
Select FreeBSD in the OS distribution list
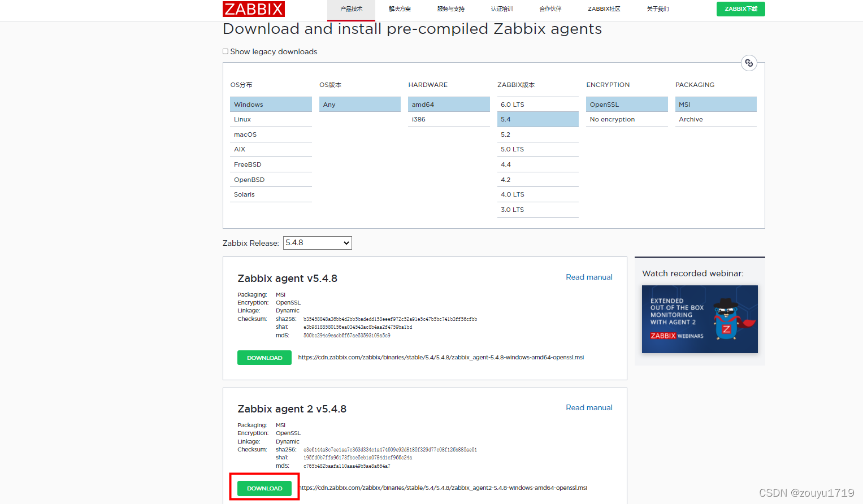coord(271,164)
